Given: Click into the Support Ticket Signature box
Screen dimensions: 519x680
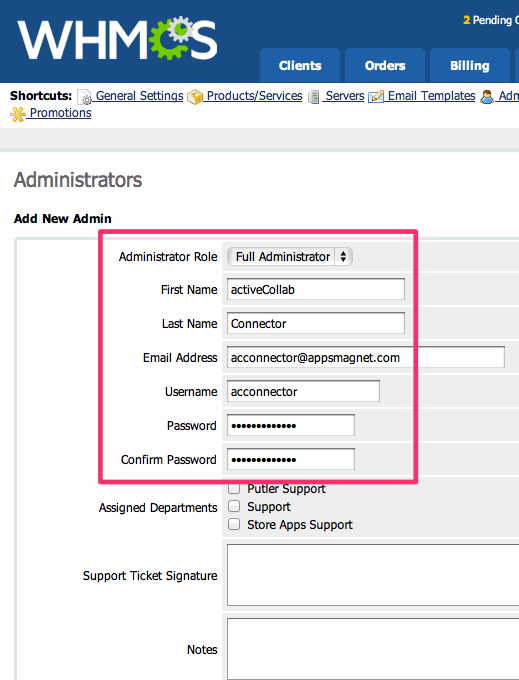Looking at the screenshot, I should 373,575.
